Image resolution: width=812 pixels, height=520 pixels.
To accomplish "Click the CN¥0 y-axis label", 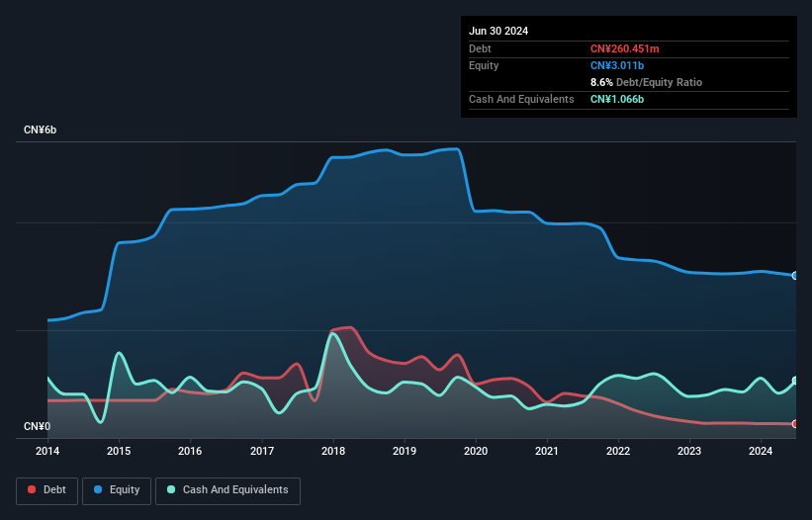I will click(37, 427).
